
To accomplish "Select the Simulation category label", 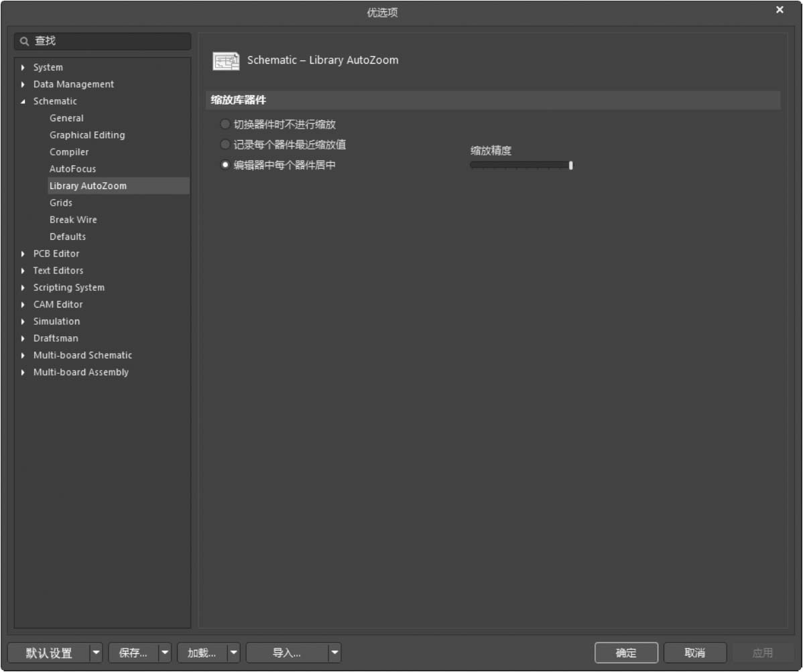I will pos(56,322).
